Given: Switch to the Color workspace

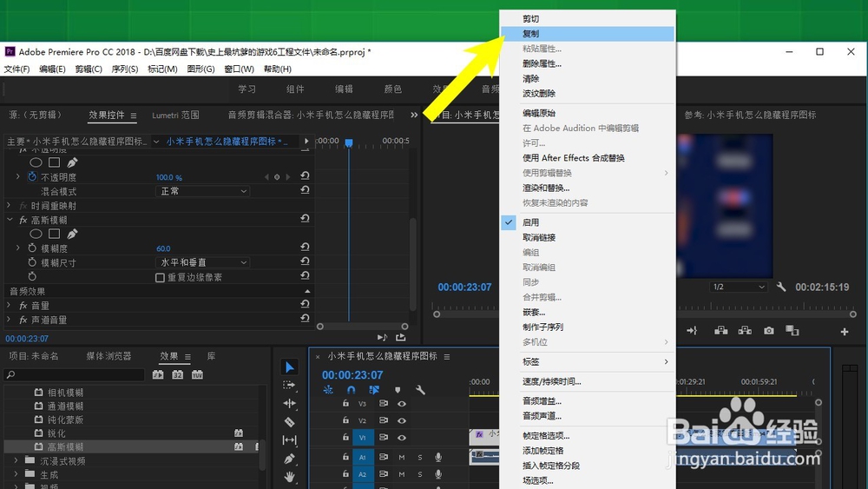Looking at the screenshot, I should click(392, 89).
